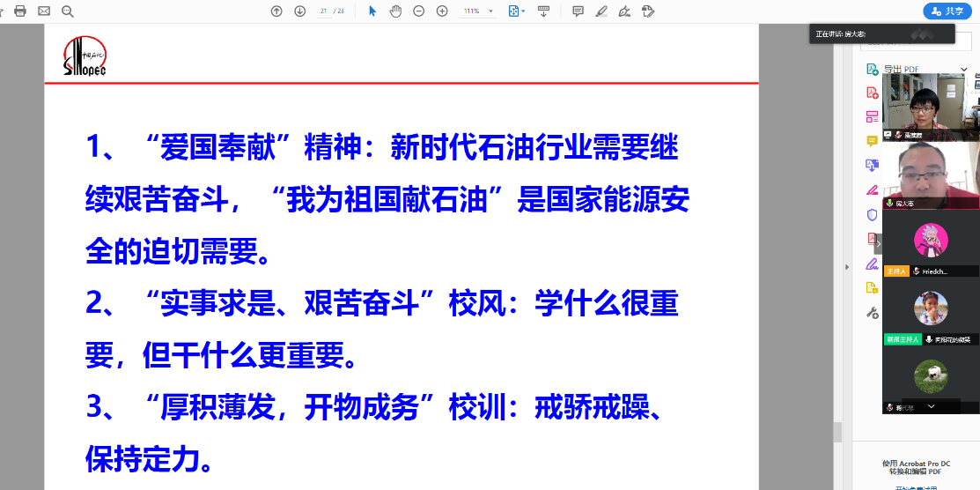Select the 房大志 speaker video thumbnail
Screen dimensions: 980x490
coord(931,174)
